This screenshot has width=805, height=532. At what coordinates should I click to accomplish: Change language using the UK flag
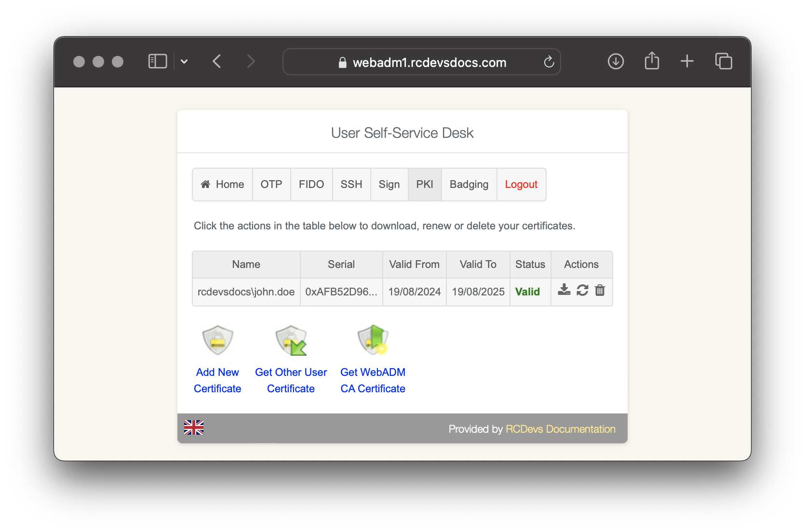(193, 428)
